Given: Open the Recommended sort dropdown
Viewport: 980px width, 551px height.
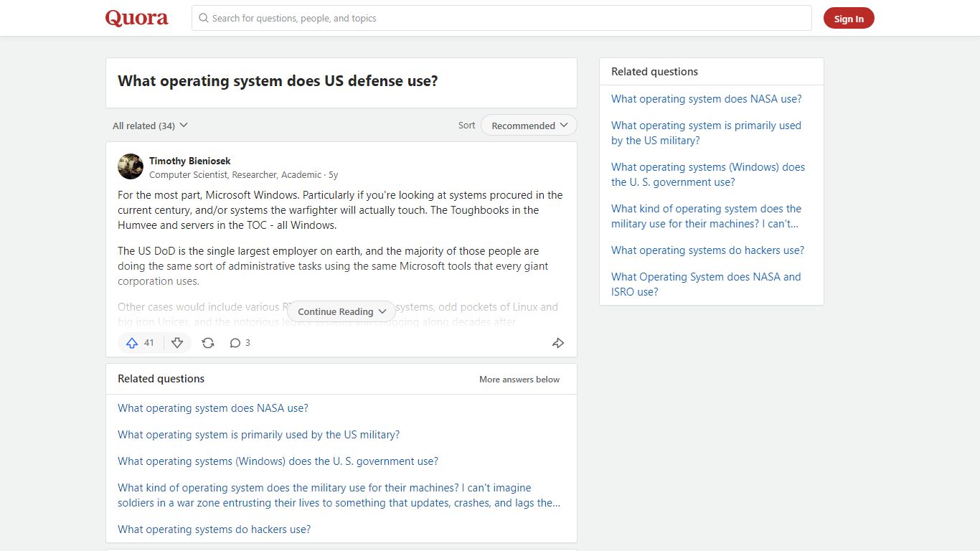Looking at the screenshot, I should pyautogui.click(x=529, y=126).
